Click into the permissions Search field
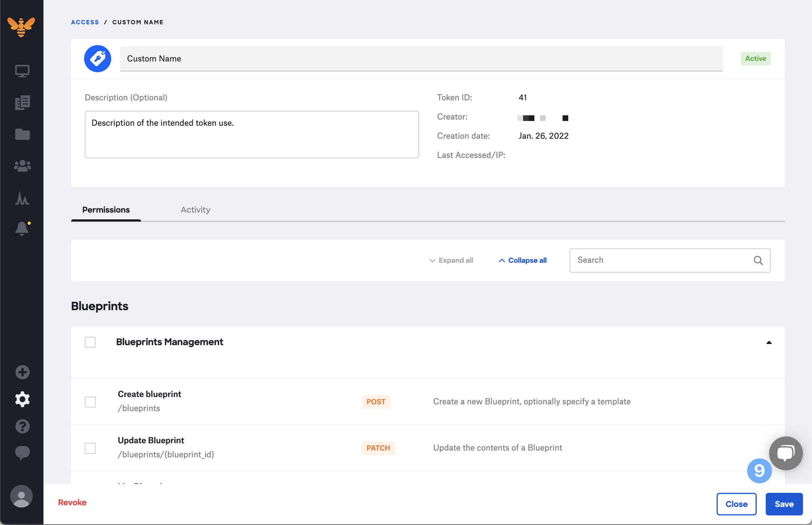This screenshot has height=525, width=812. 662,260
